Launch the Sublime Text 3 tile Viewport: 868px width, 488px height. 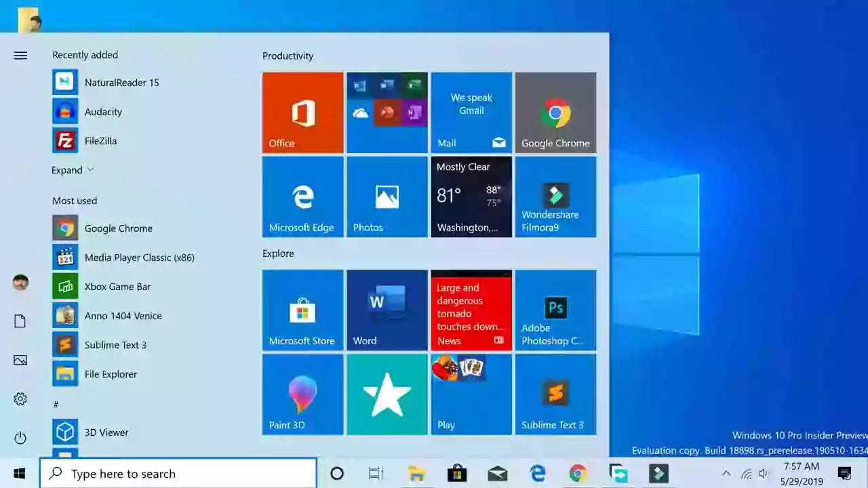(x=555, y=394)
